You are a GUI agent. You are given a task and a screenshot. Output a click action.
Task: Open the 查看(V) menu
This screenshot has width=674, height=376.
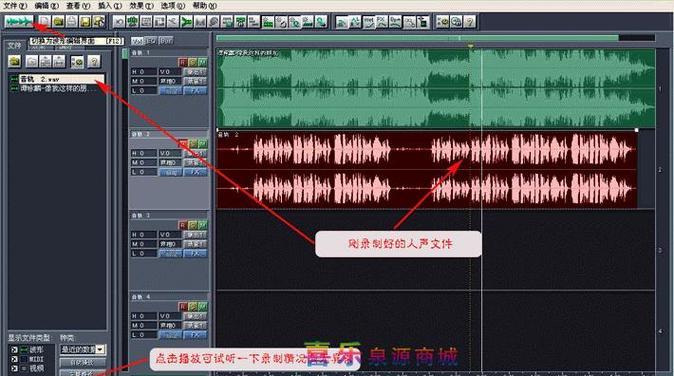click(x=78, y=6)
